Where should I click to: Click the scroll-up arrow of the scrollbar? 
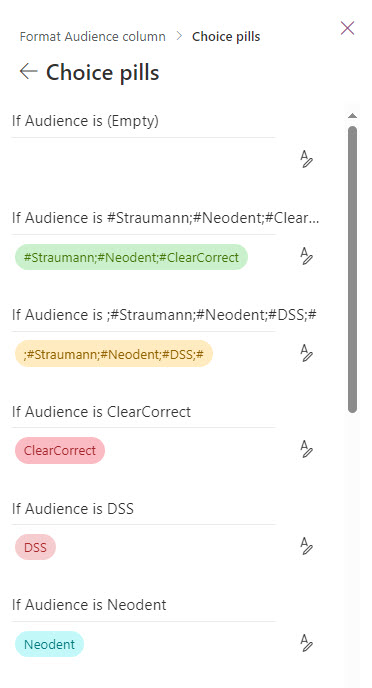tap(352, 116)
